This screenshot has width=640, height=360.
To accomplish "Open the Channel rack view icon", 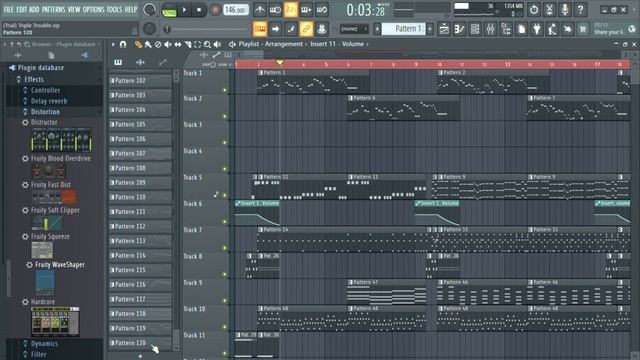I will pos(475,29).
